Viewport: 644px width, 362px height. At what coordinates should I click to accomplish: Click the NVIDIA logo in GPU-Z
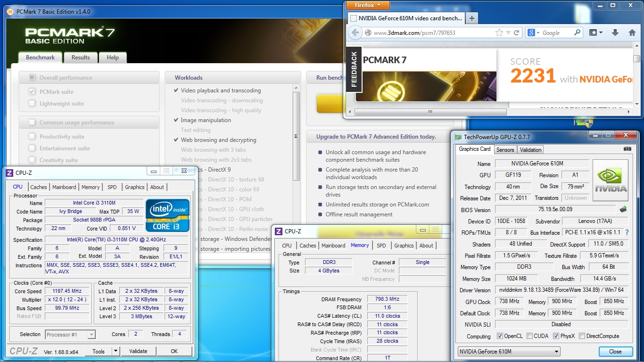click(x=611, y=181)
